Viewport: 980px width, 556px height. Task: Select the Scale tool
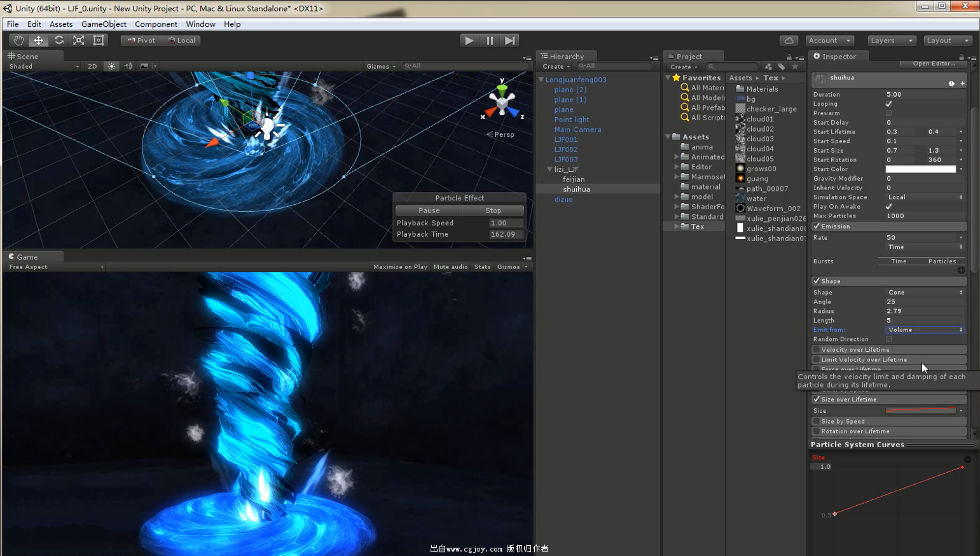pos(79,40)
